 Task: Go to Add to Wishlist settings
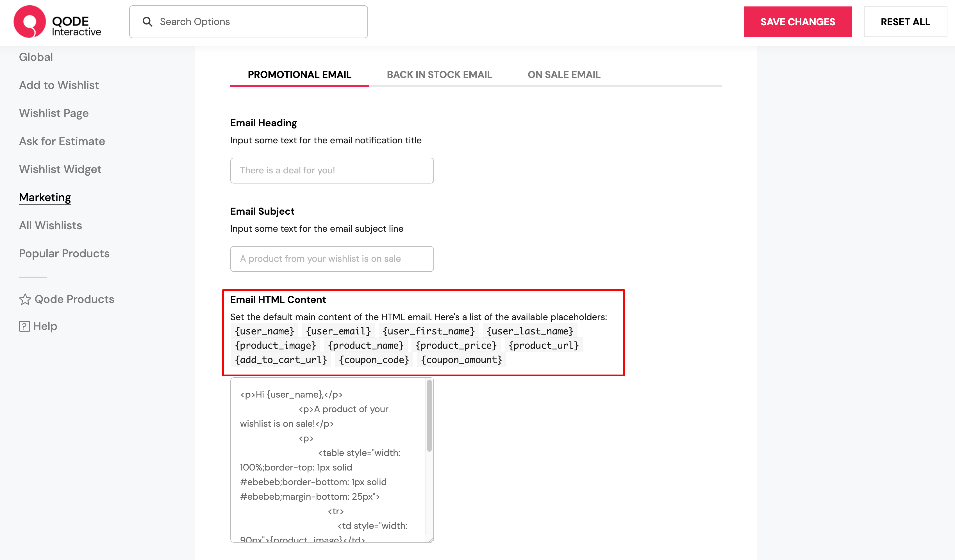(x=59, y=85)
